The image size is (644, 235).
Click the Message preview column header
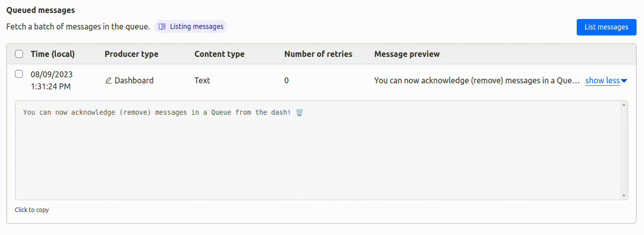(407, 54)
